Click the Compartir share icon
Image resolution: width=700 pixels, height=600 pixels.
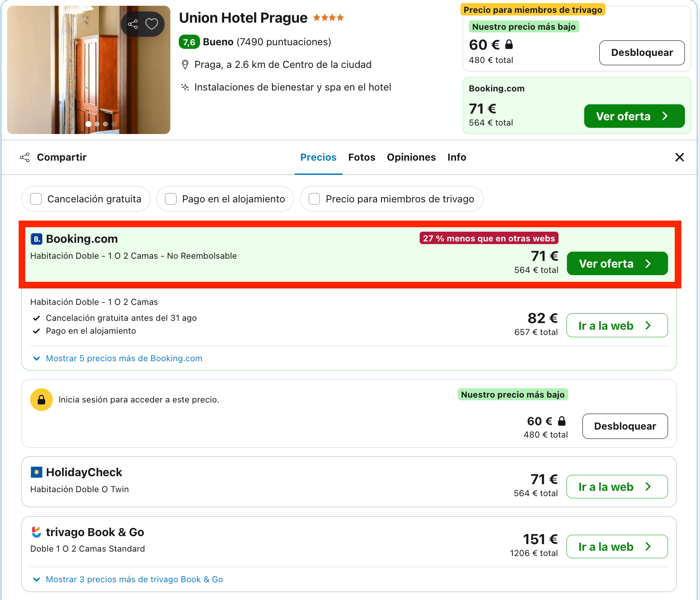25,157
